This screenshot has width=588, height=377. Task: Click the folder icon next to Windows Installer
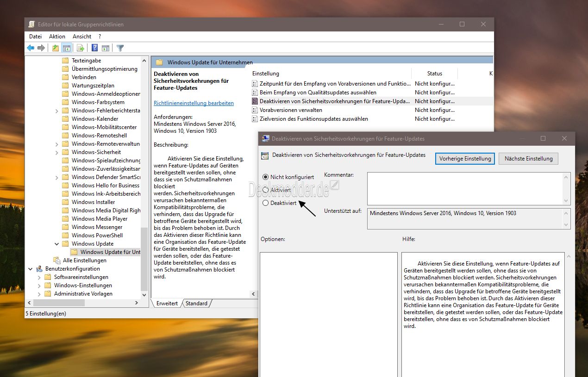(x=65, y=202)
